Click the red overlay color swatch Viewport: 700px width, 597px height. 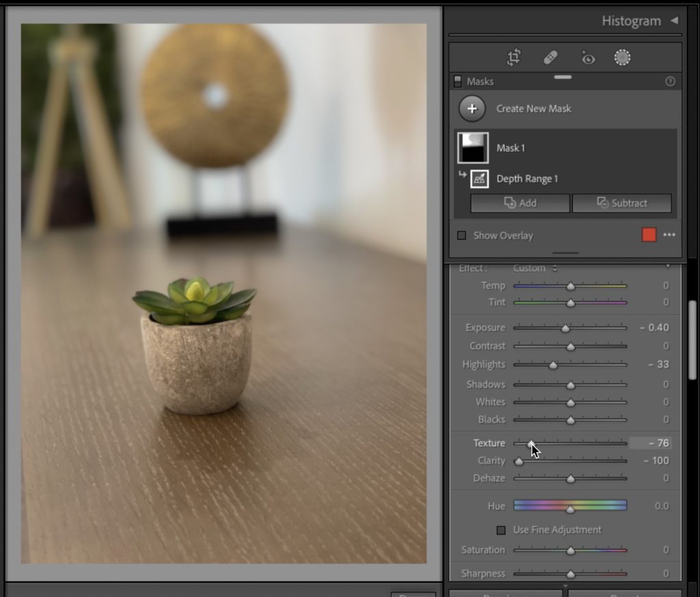649,235
